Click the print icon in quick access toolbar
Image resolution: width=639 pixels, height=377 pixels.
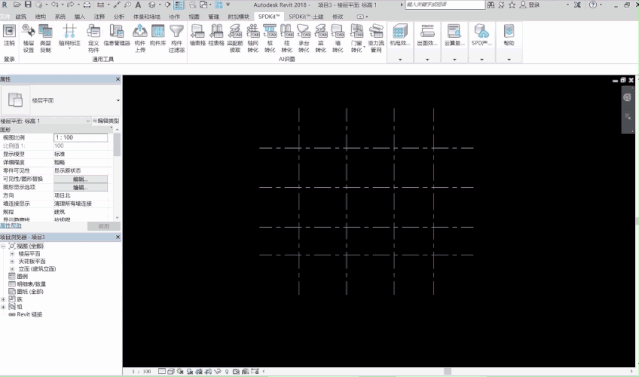click(x=87, y=5)
